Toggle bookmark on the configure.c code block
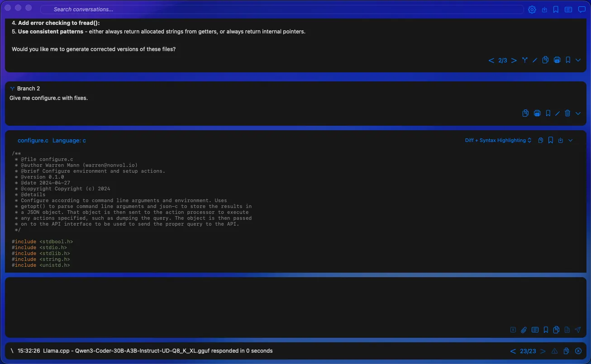This screenshot has height=364, width=591. click(550, 141)
